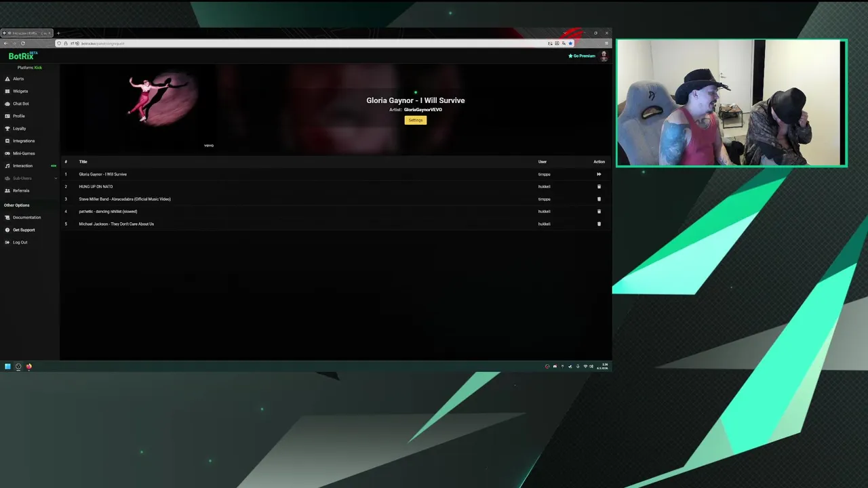
Task: Open the user avatar menu
Action: pyautogui.click(x=604, y=56)
